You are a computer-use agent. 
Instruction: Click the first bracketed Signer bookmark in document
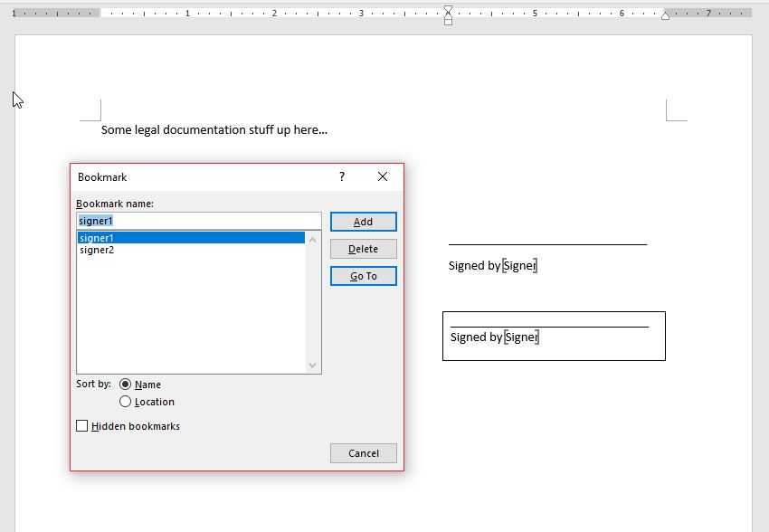click(x=520, y=265)
